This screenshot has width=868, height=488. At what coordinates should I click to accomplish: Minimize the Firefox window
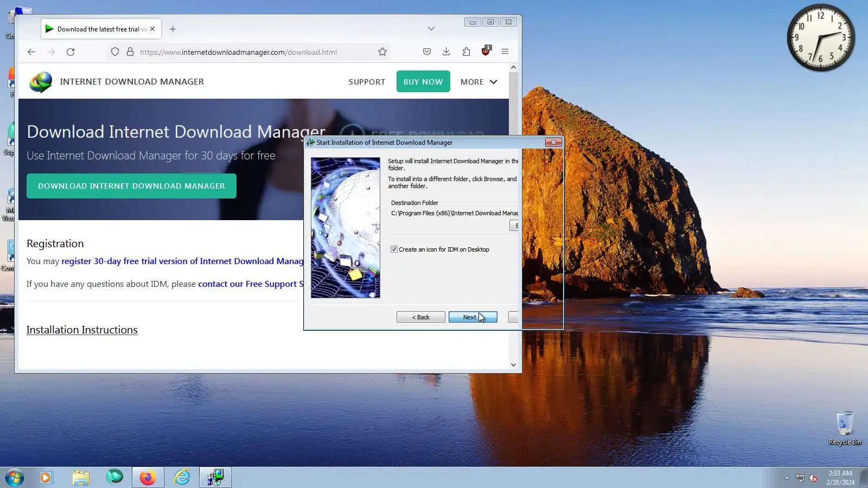pos(473,22)
